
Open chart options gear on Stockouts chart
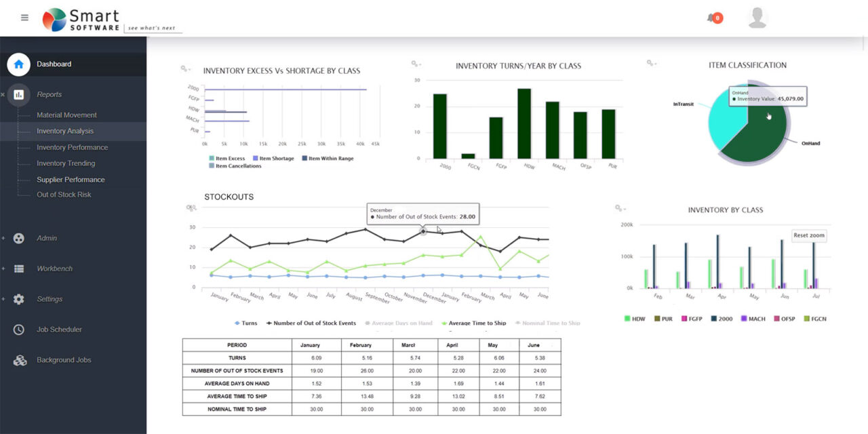click(x=191, y=208)
